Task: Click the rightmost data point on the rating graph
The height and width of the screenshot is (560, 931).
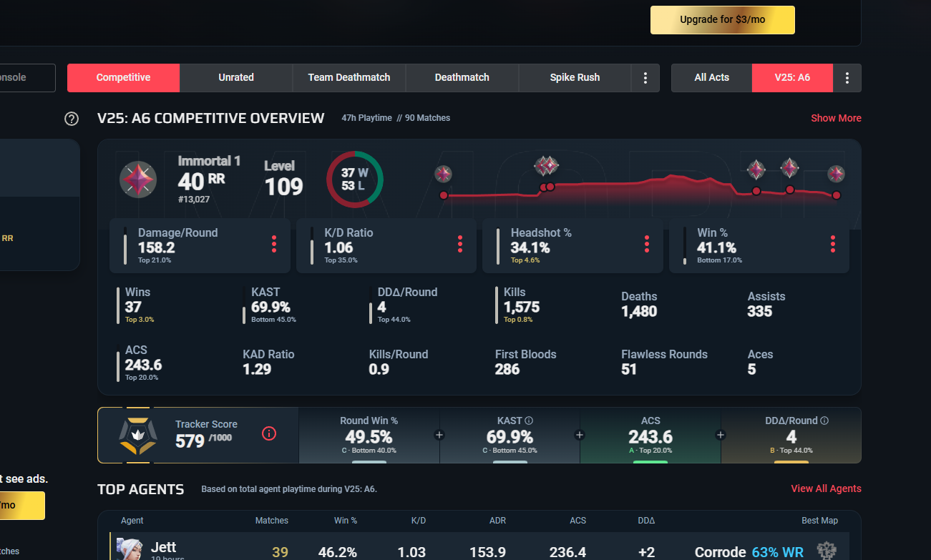Action: [x=836, y=195]
